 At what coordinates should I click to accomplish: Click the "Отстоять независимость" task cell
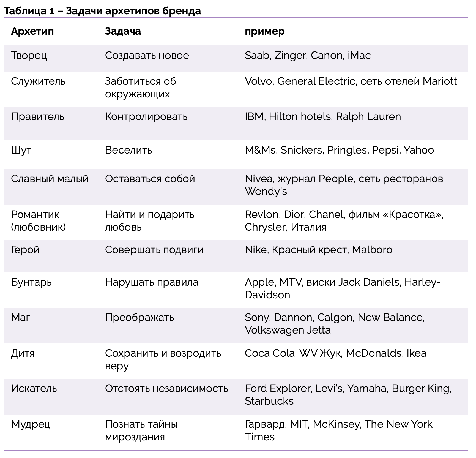166,389
